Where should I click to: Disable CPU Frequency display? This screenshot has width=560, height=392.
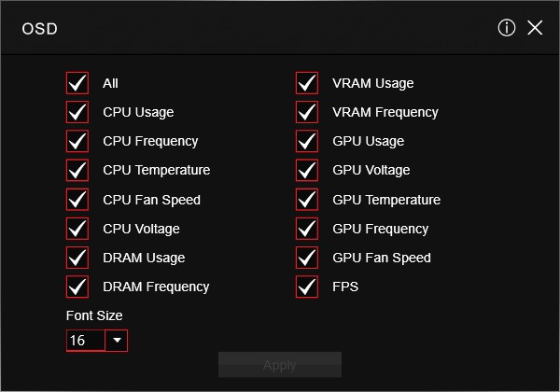click(x=77, y=141)
